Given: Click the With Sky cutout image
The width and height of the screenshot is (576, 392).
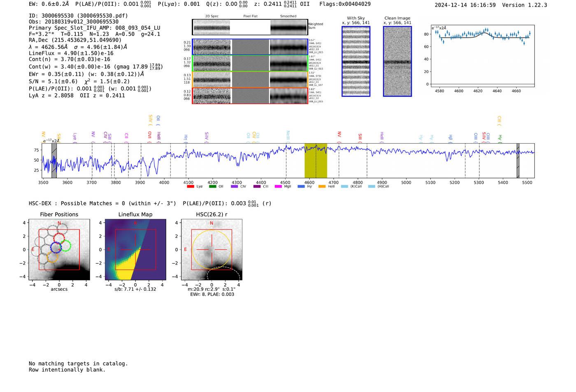Looking at the screenshot, I should click(x=356, y=62).
